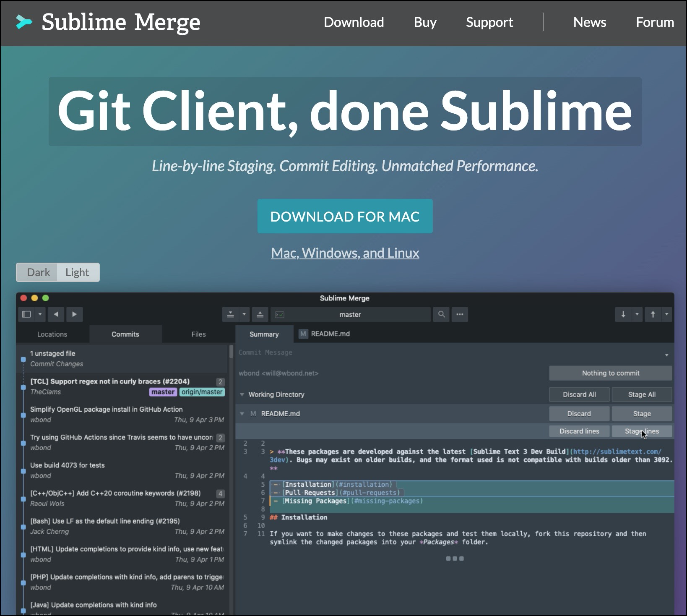Image resolution: width=687 pixels, height=616 pixels.
Task: Click the Stage lines button
Action: (x=642, y=431)
